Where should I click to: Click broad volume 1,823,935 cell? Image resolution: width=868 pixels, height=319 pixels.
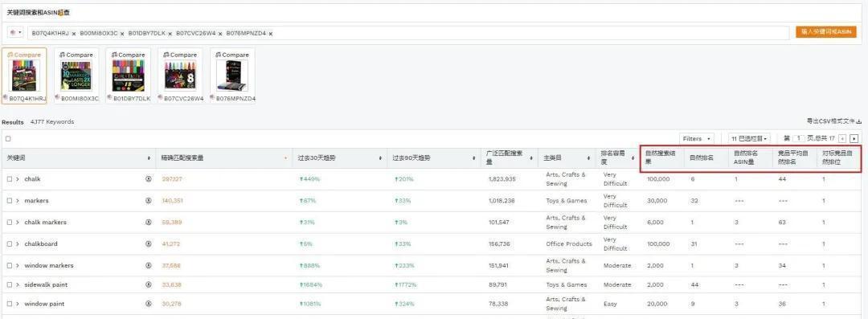click(502, 179)
